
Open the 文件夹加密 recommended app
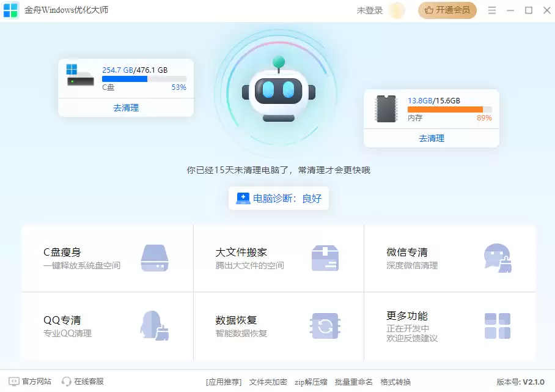click(x=268, y=382)
